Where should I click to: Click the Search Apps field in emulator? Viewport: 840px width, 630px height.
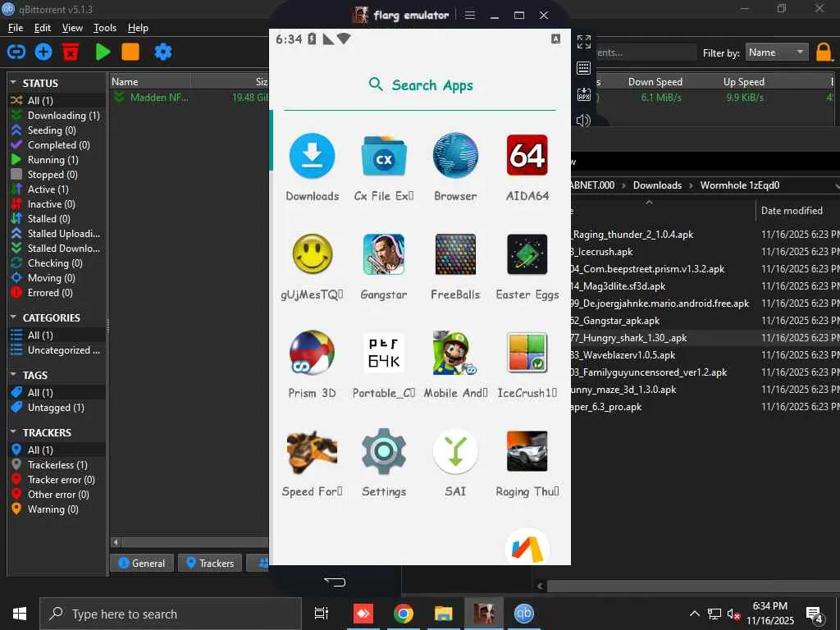point(420,85)
